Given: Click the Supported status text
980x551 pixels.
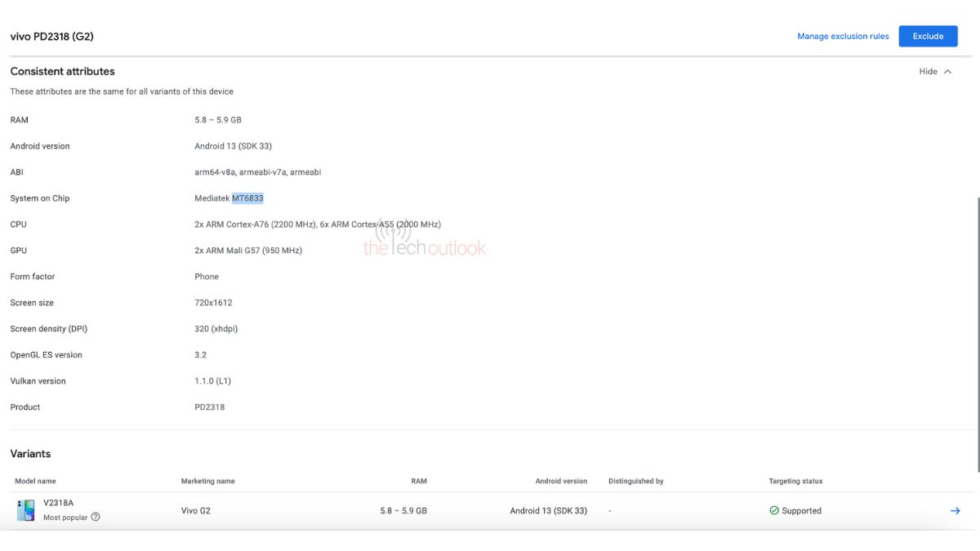Looking at the screenshot, I should pyautogui.click(x=801, y=511).
